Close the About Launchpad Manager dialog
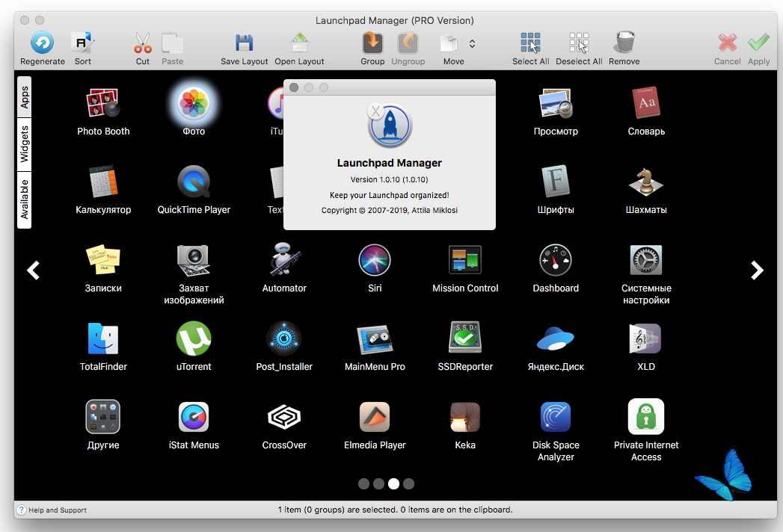 tap(294, 87)
